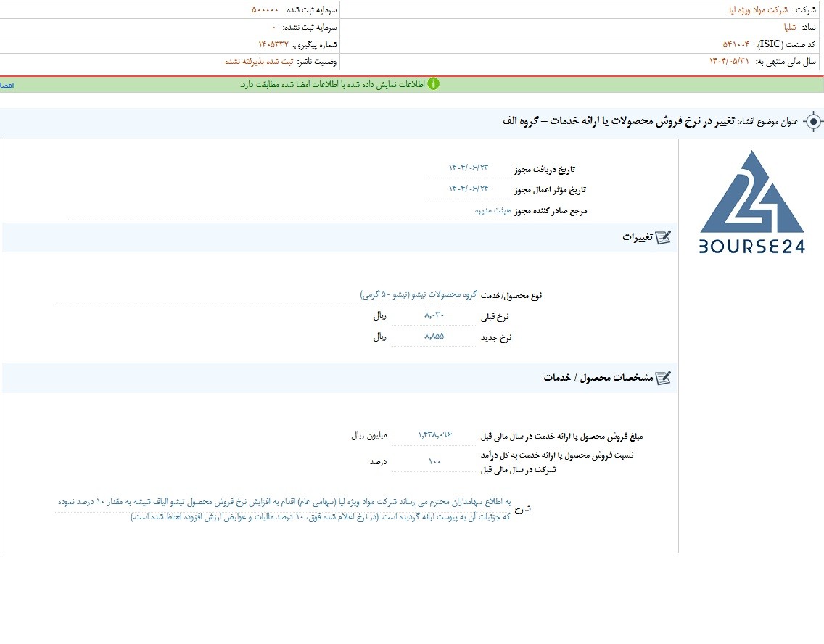This screenshot has height=644, width=824.
Task: Click the revenue ratio value ۱۰۰
Action: click(x=434, y=461)
